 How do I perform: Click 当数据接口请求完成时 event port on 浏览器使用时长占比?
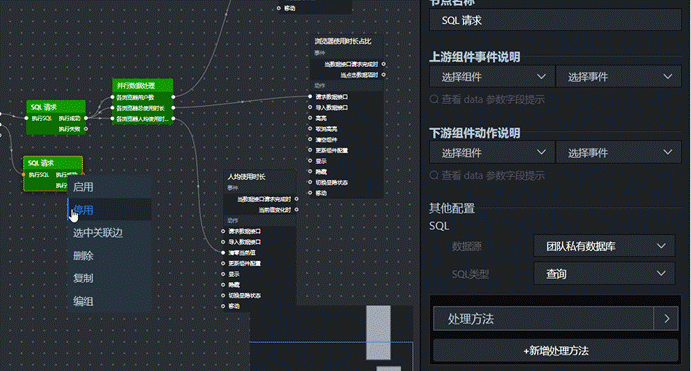pyautogui.click(x=383, y=64)
